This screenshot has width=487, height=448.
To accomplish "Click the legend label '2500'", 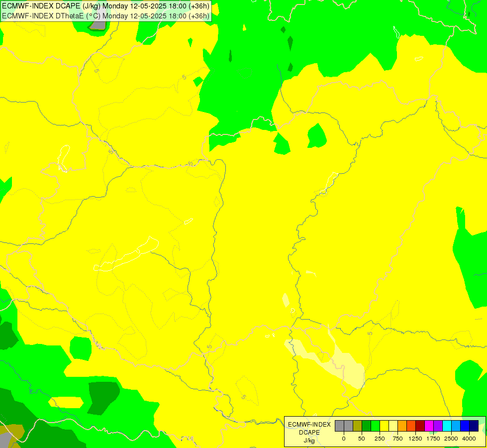I will pos(451,439).
